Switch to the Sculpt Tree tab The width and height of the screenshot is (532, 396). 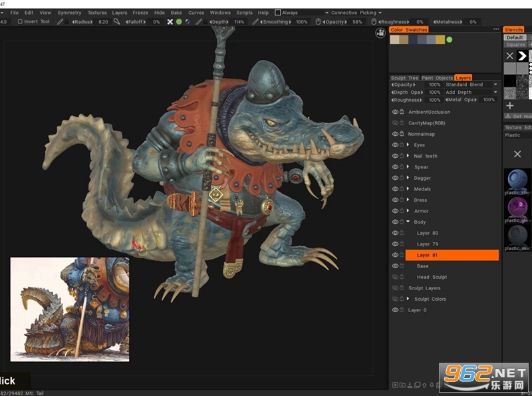click(x=404, y=78)
